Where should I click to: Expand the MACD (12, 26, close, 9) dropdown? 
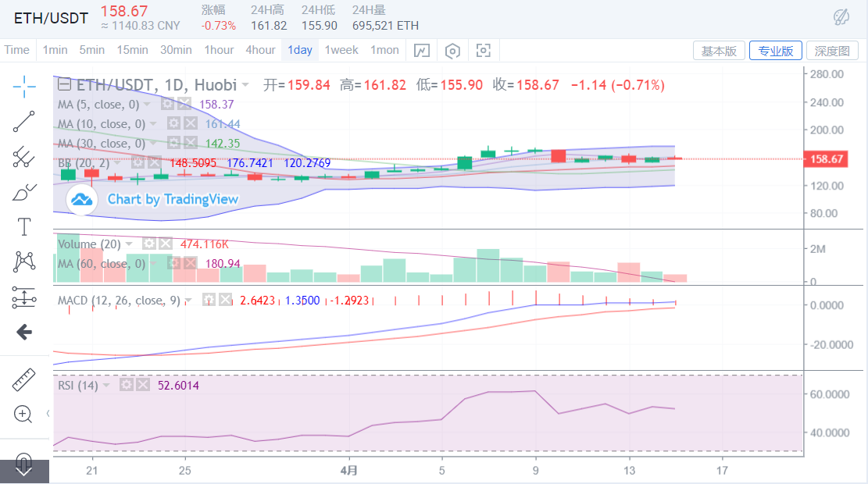[188, 301]
